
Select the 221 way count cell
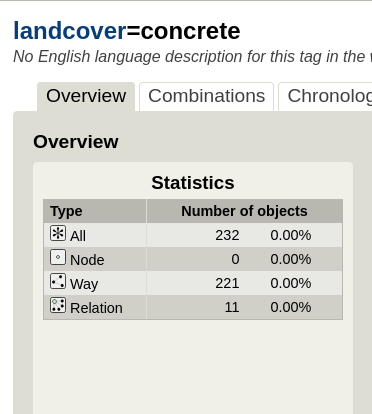click(227, 283)
